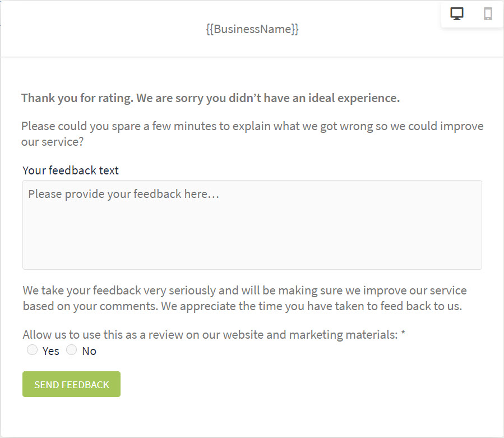Click the 'ideal experience' words in heading
The height and width of the screenshot is (438, 504).
[354, 98]
